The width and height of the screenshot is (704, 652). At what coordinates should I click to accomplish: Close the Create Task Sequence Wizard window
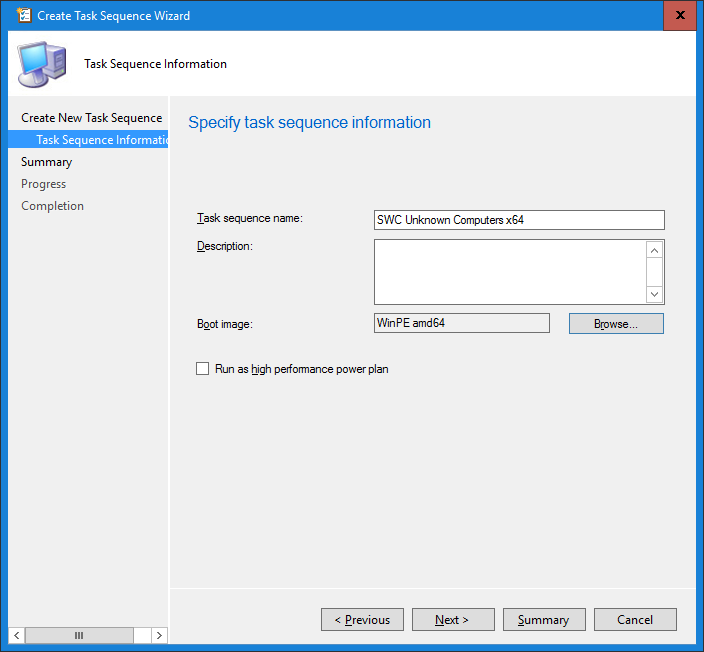pyautogui.click(x=681, y=16)
